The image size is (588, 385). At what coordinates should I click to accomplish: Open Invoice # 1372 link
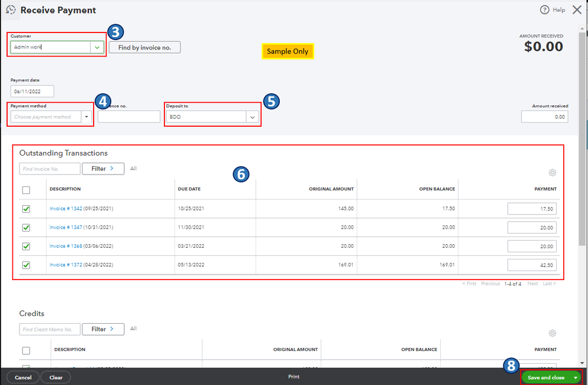click(65, 265)
